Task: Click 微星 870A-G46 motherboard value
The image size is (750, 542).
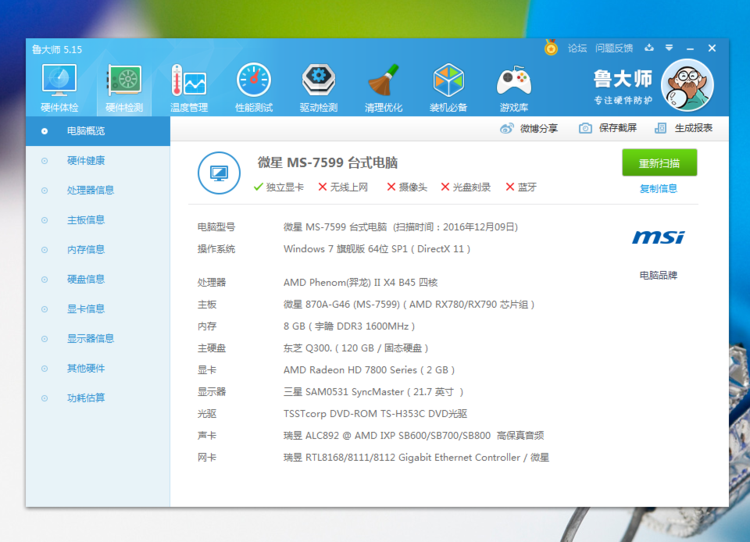Action: 409,304
